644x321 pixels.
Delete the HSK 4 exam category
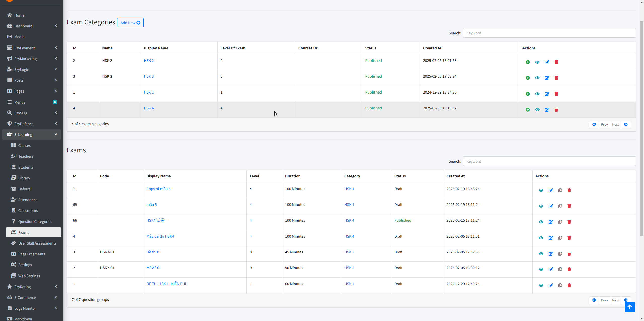[556, 110]
